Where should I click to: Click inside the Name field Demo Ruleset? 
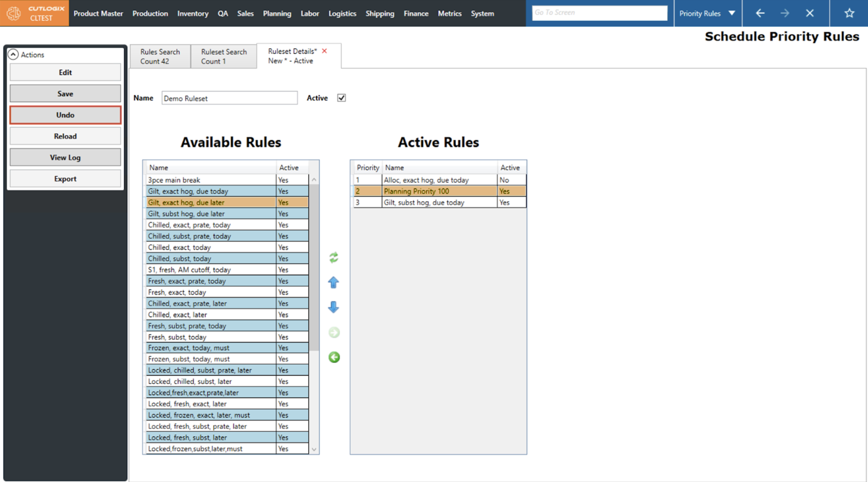(x=229, y=98)
